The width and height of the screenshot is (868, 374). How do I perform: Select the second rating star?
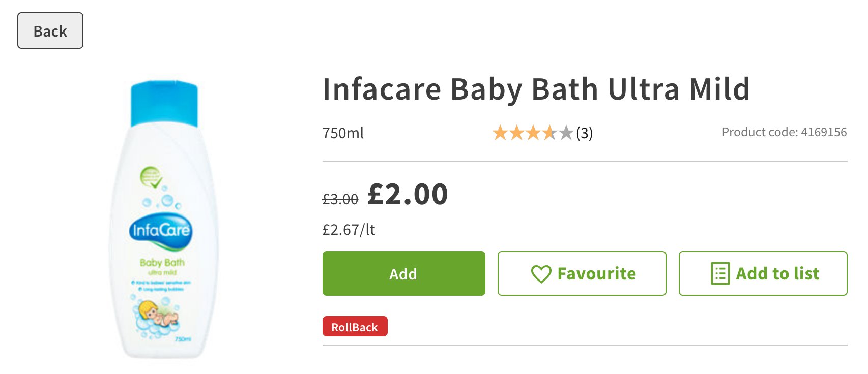pyautogui.click(x=516, y=133)
